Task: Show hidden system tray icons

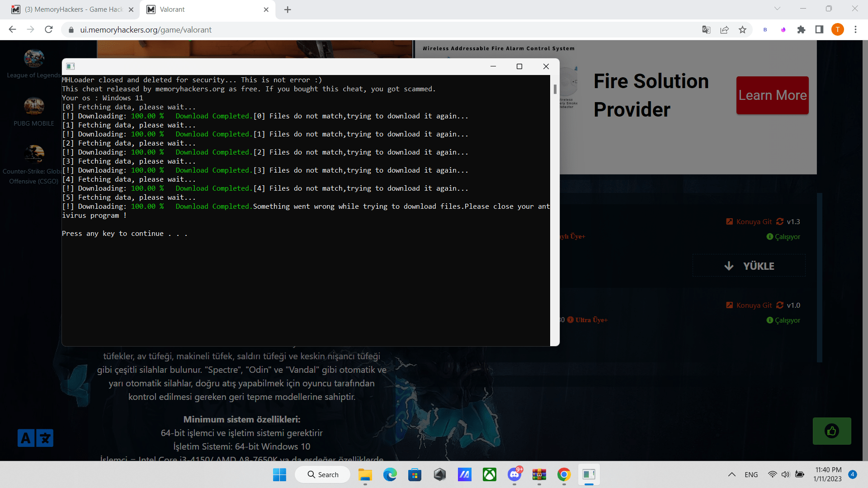Action: click(731, 474)
